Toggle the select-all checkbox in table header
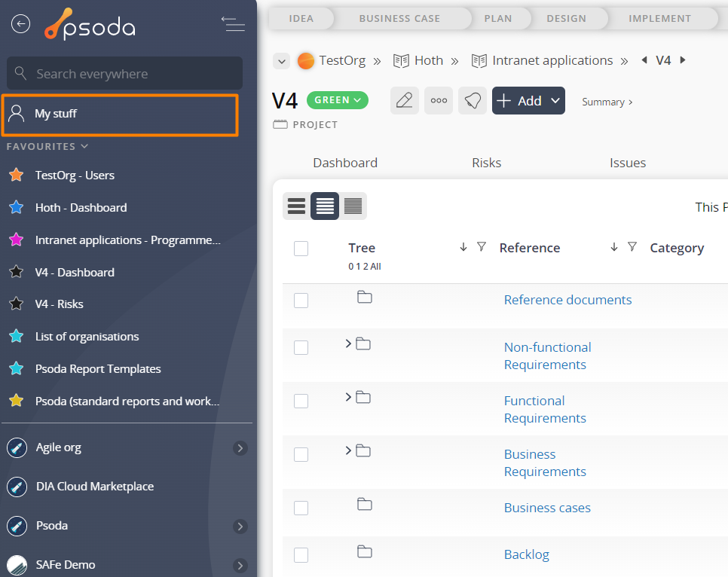The height and width of the screenshot is (577, 728). tap(301, 249)
